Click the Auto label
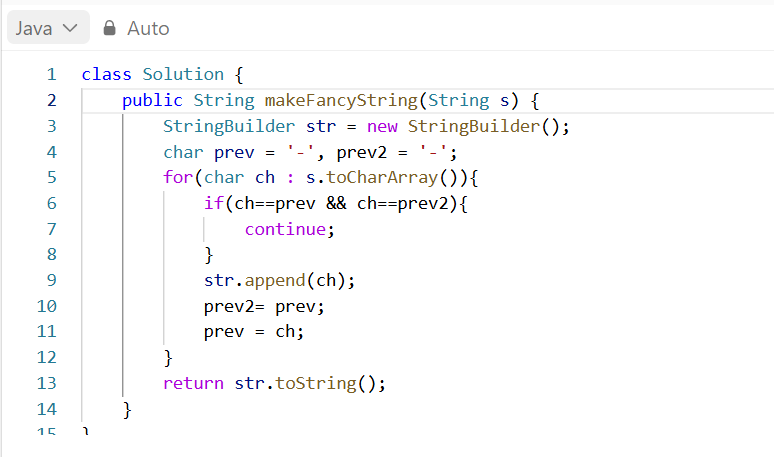The width and height of the screenshot is (774, 457). [148, 29]
